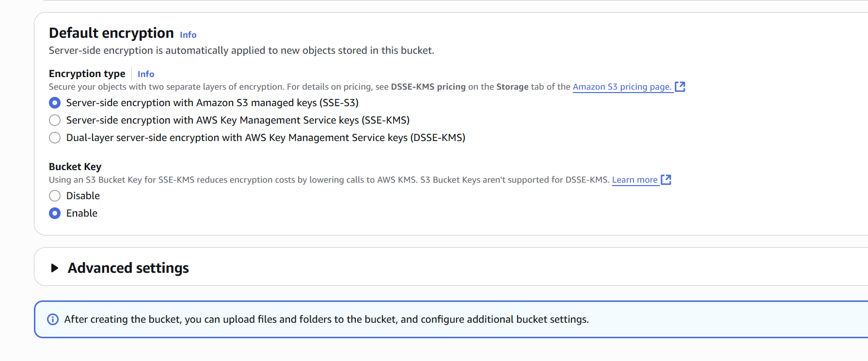Click the Dual-layer server-side encryption label text
868x361 pixels.
click(266, 138)
